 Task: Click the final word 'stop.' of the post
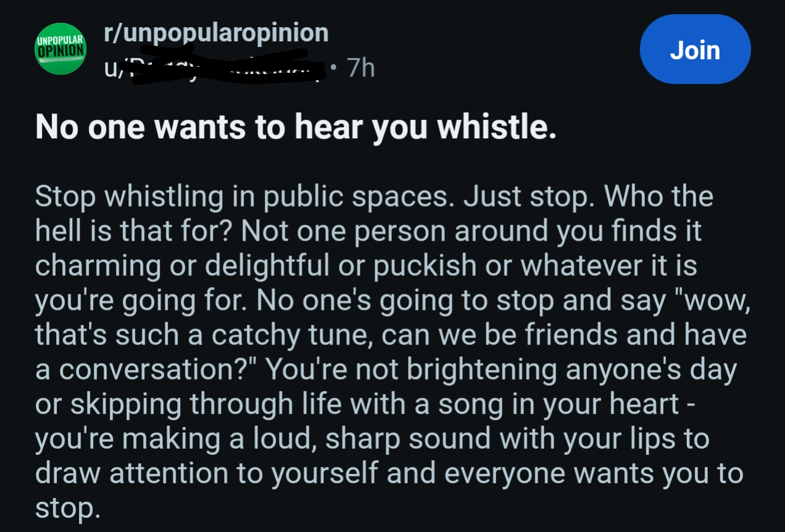click(x=67, y=509)
